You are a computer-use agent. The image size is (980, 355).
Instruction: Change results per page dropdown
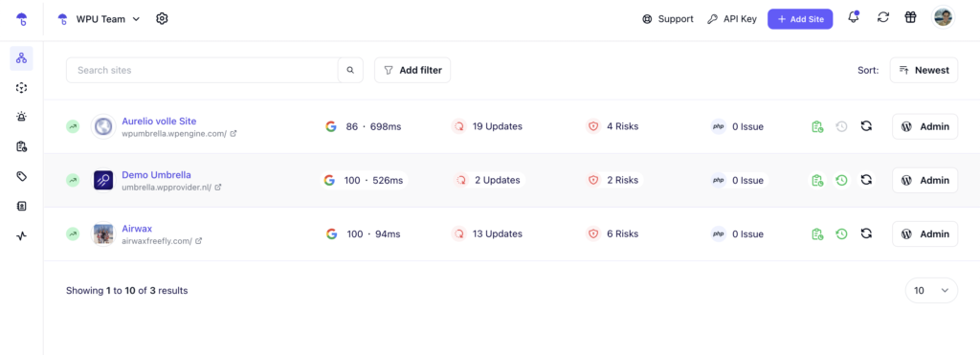click(931, 290)
